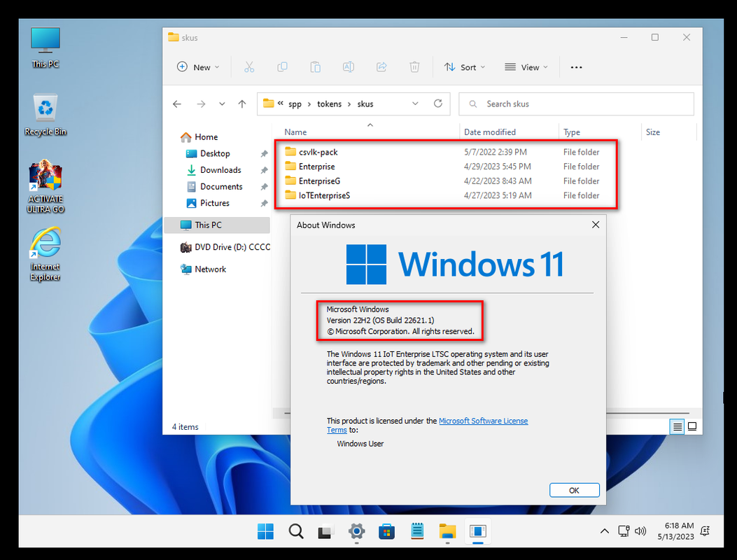Expand hidden breadcrumb path chevrons
Viewport: 737px width, 560px height.
pos(280,103)
